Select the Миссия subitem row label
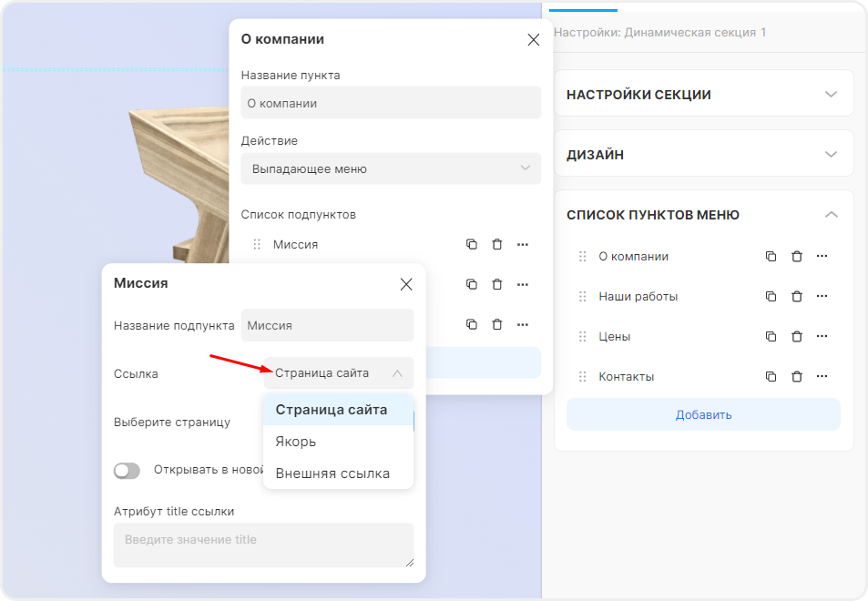868x601 pixels. [x=295, y=245]
